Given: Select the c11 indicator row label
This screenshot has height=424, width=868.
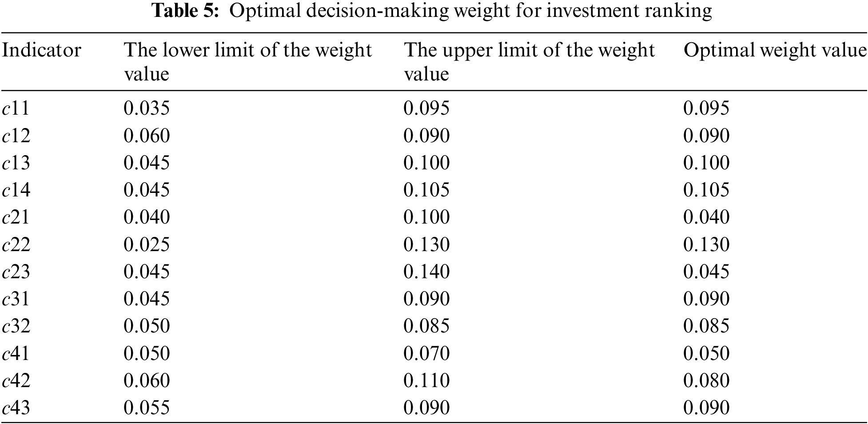Looking at the screenshot, I should [16, 108].
